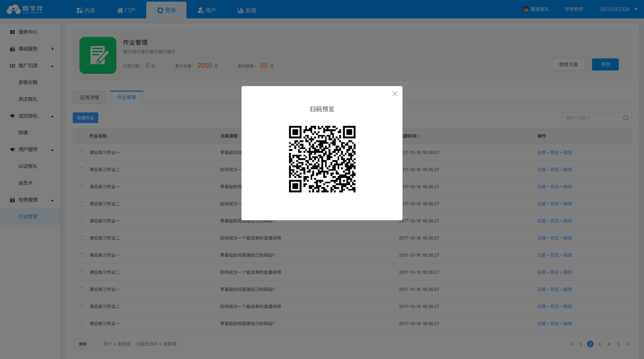Viewport: 644px width, 359px height.
Task: Click the 推广引流 money icon
Action: coord(12,65)
